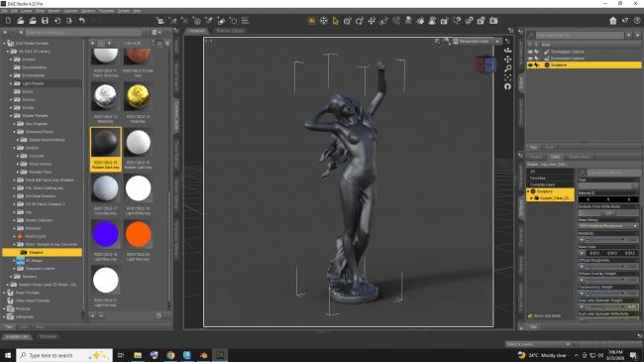Click the Render camera icon in toolbar
This screenshot has height=362, width=644.
(493, 21)
